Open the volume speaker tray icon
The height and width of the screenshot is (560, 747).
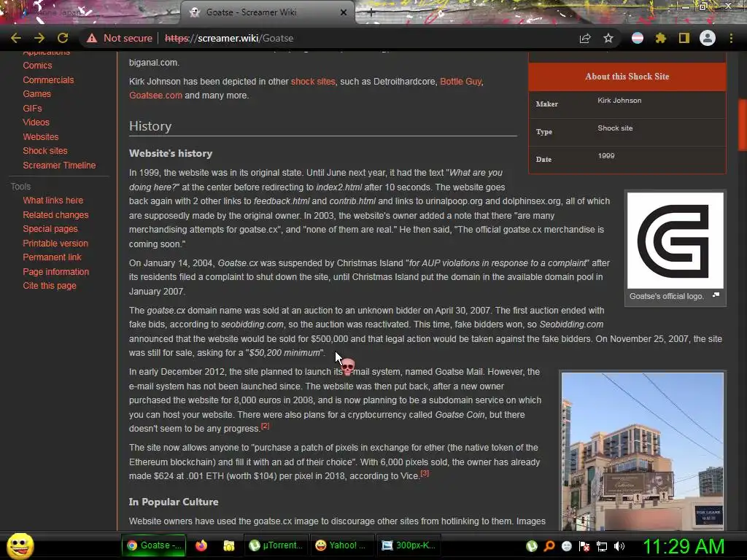coord(619,546)
